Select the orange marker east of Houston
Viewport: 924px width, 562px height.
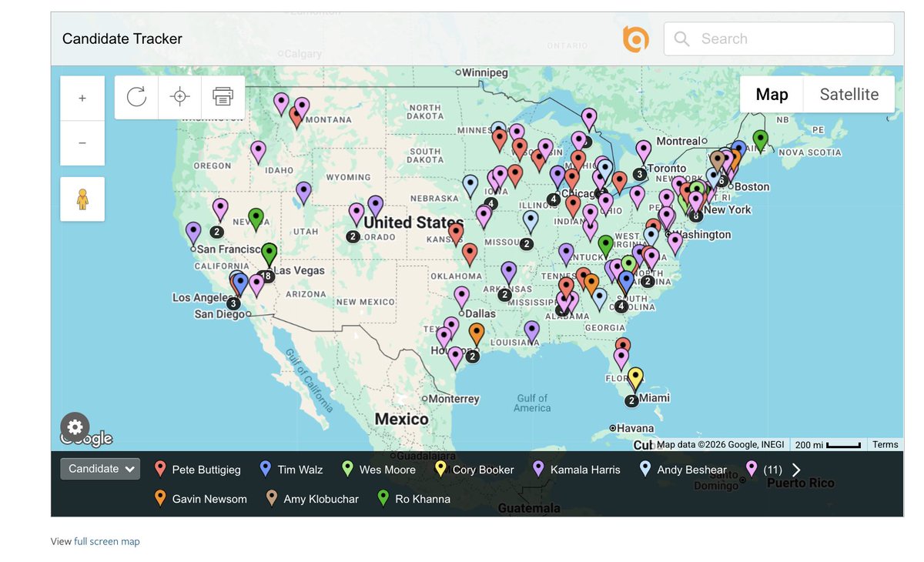[x=477, y=334]
